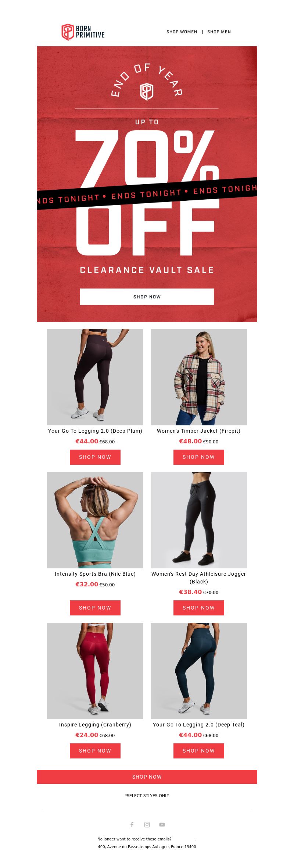The height and width of the screenshot is (868, 294).
Task: Shop the Deep Teal legging button
Action: pyautogui.click(x=199, y=751)
